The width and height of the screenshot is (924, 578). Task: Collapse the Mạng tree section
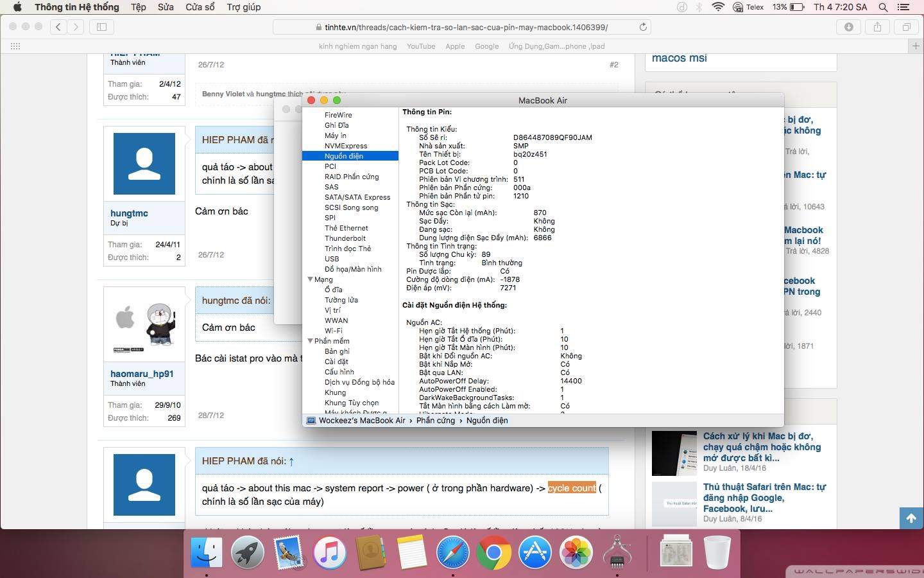(x=311, y=279)
